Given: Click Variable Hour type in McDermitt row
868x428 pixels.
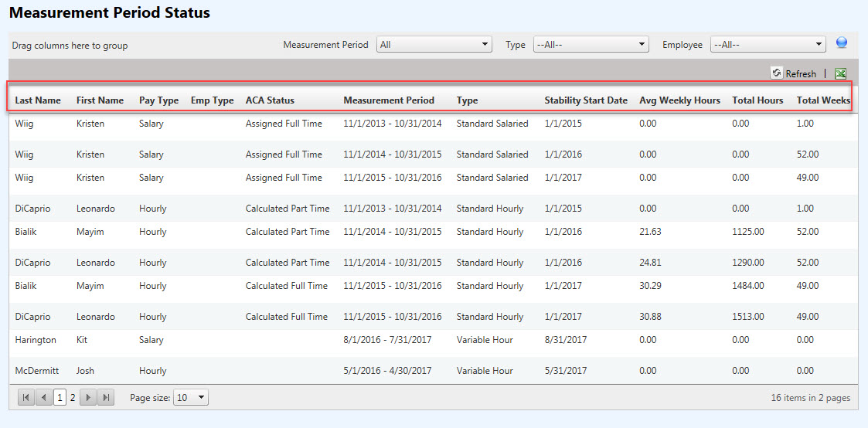Looking at the screenshot, I should point(485,371).
